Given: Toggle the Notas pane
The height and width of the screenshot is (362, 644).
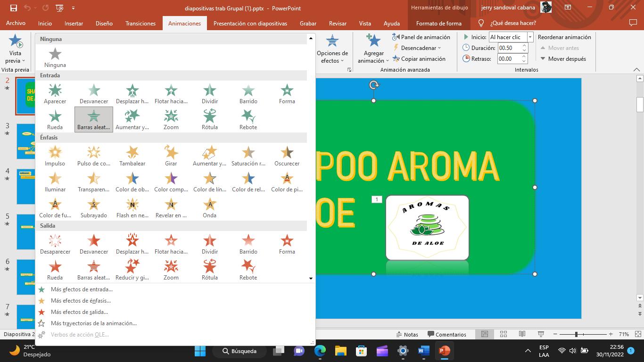Looking at the screenshot, I should click(407, 334).
